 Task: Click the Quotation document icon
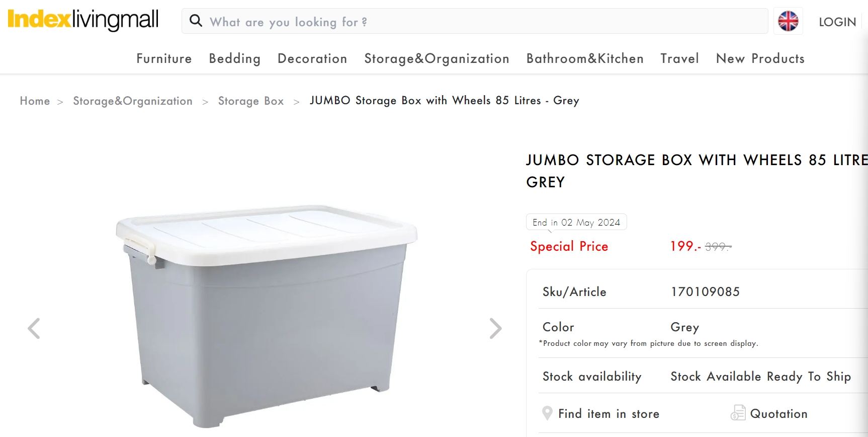click(x=738, y=413)
